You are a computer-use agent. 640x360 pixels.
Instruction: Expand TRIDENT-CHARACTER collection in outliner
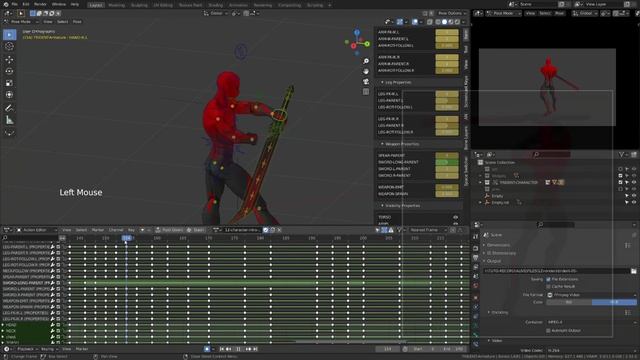click(x=480, y=182)
